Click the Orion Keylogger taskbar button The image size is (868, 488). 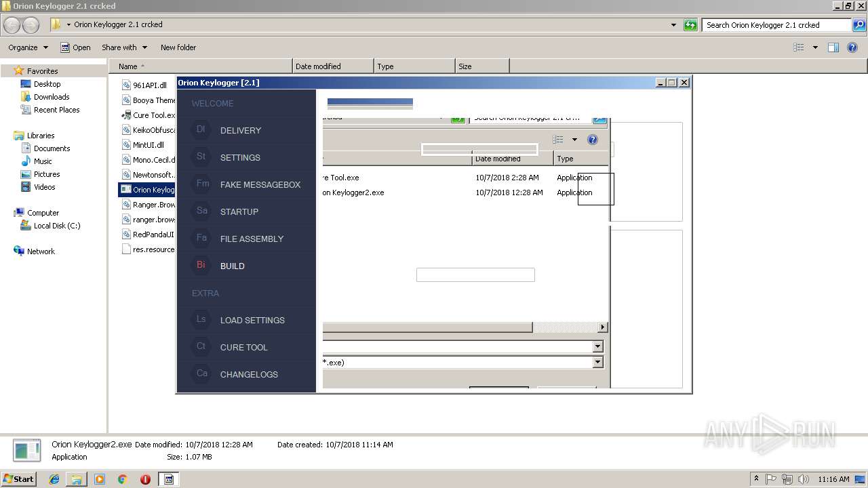click(x=170, y=479)
